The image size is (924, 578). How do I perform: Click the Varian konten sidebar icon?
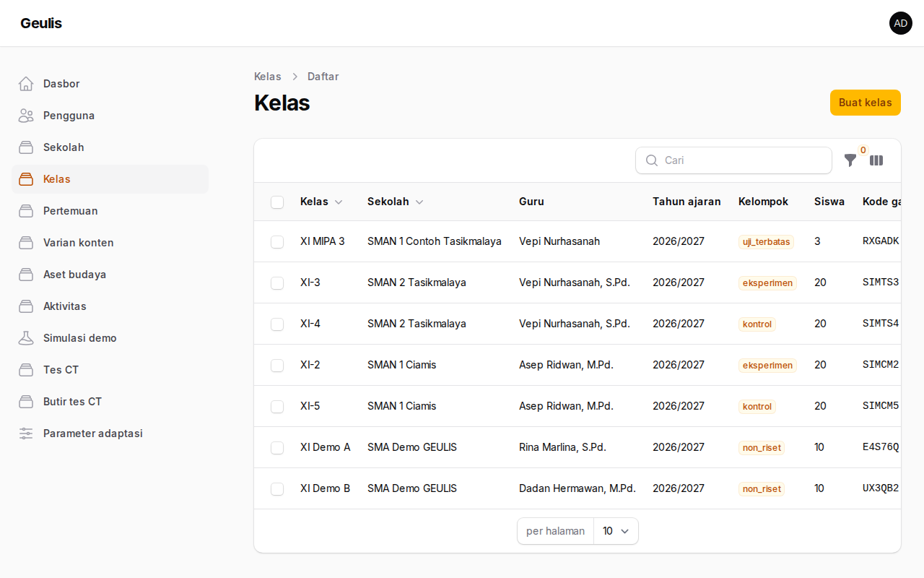pos(26,243)
